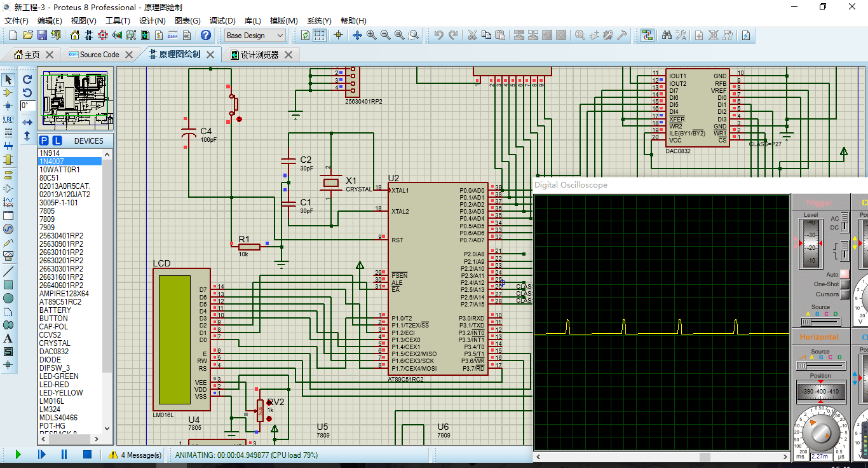Switch to the Source Code tab
Image resolution: width=868 pixels, height=468 pixels.
(x=99, y=55)
